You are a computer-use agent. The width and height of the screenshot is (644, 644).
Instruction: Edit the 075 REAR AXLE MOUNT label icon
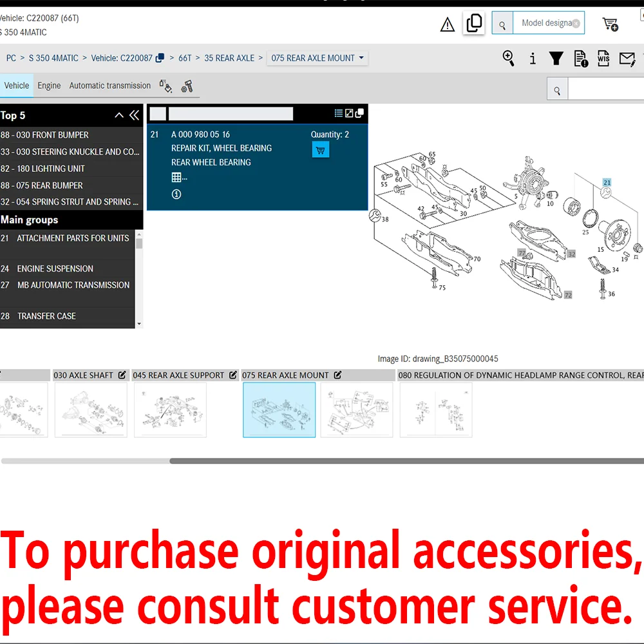(337, 375)
